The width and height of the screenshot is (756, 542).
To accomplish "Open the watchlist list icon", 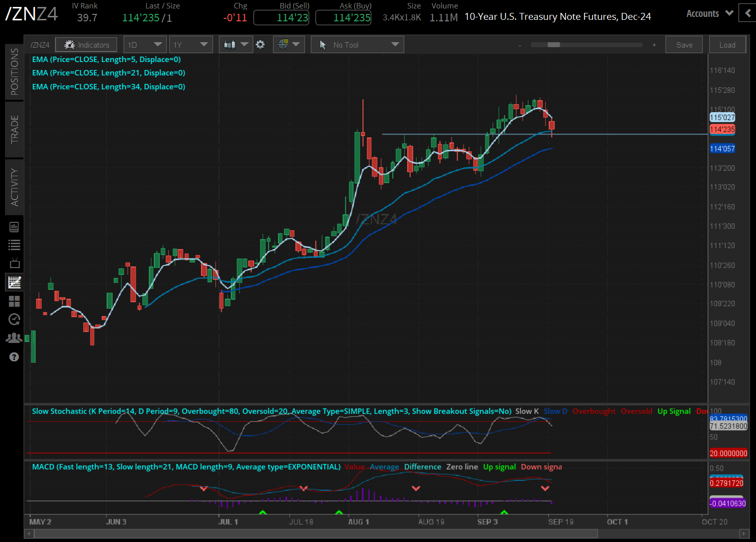I will pyautogui.click(x=14, y=245).
